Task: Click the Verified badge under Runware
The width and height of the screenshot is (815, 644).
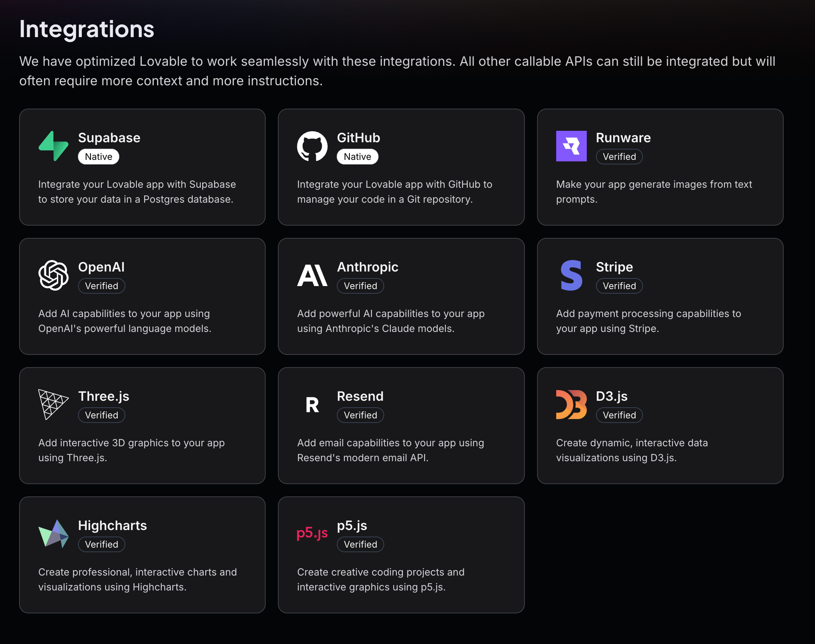Action: (x=619, y=157)
